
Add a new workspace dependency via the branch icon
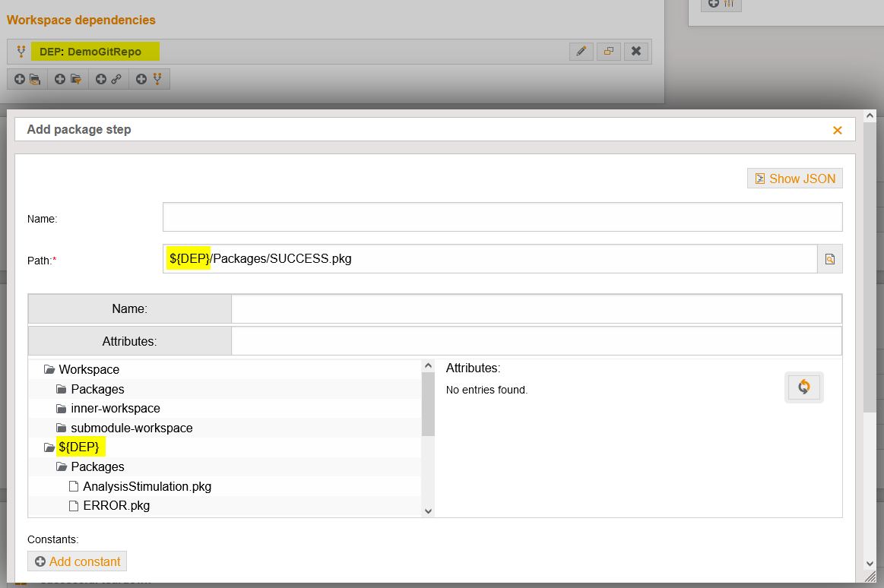click(x=149, y=78)
